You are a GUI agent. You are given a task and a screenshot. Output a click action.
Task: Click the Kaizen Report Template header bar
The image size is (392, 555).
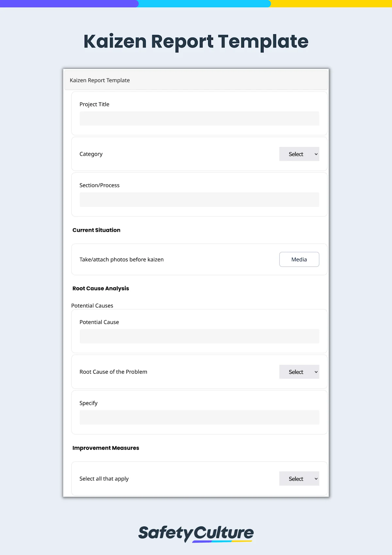pos(196,80)
